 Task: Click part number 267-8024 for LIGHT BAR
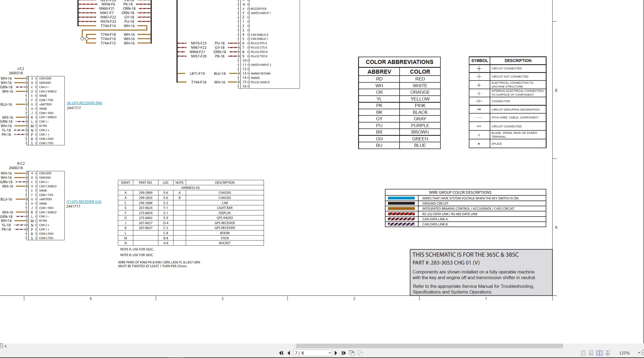[146, 208]
